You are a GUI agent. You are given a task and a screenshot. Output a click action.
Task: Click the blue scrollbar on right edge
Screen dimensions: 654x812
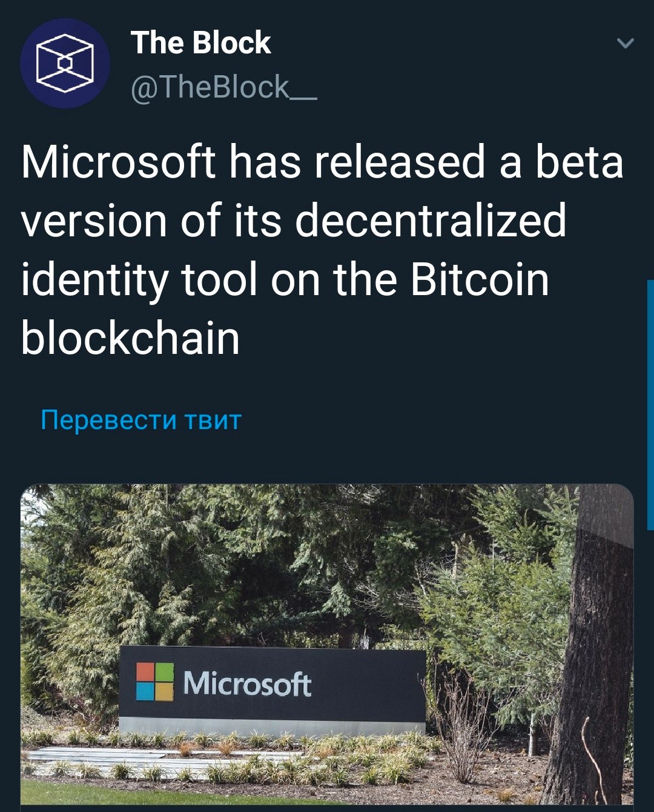[x=650, y=405]
